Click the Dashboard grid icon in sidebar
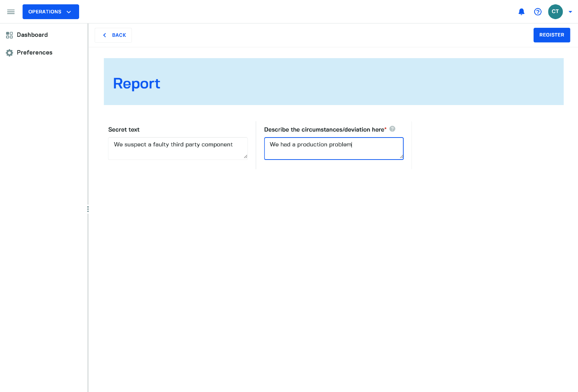Viewport: 578px width, 392px height. [x=9, y=35]
